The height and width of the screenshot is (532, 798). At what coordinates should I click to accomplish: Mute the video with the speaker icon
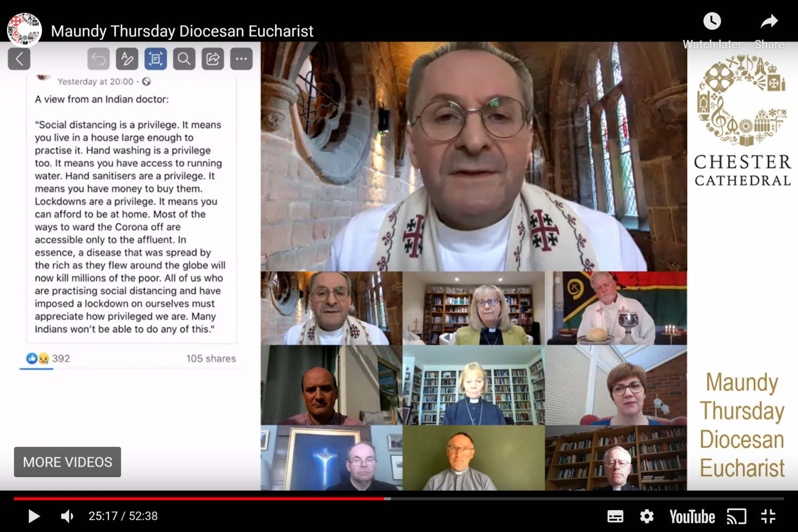click(68, 516)
